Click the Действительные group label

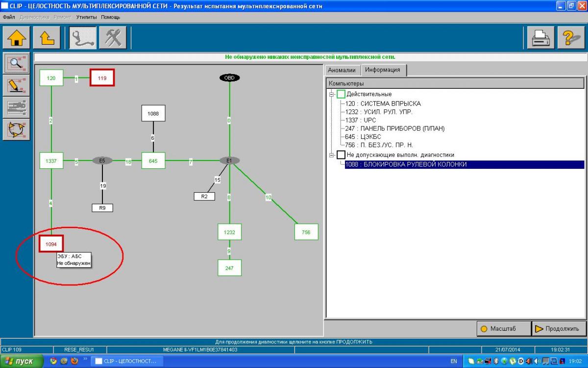(369, 94)
